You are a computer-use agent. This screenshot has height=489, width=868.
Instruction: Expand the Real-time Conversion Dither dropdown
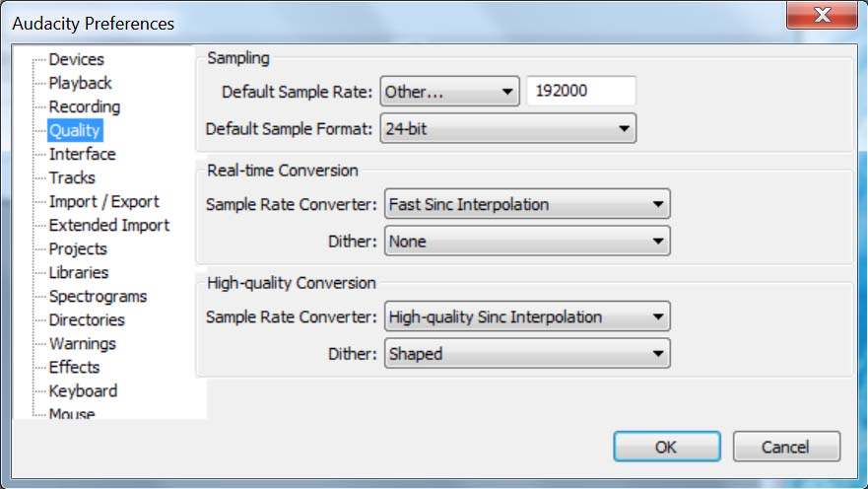[526, 241]
